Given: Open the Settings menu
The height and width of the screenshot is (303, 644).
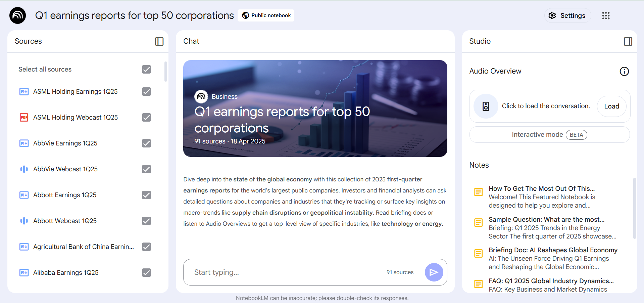Looking at the screenshot, I should tap(567, 15).
